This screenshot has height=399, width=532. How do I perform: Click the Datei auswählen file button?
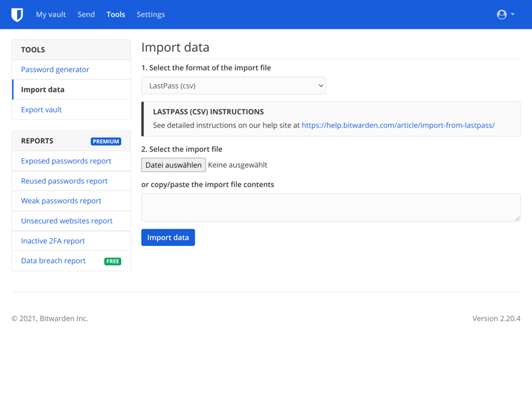point(174,165)
